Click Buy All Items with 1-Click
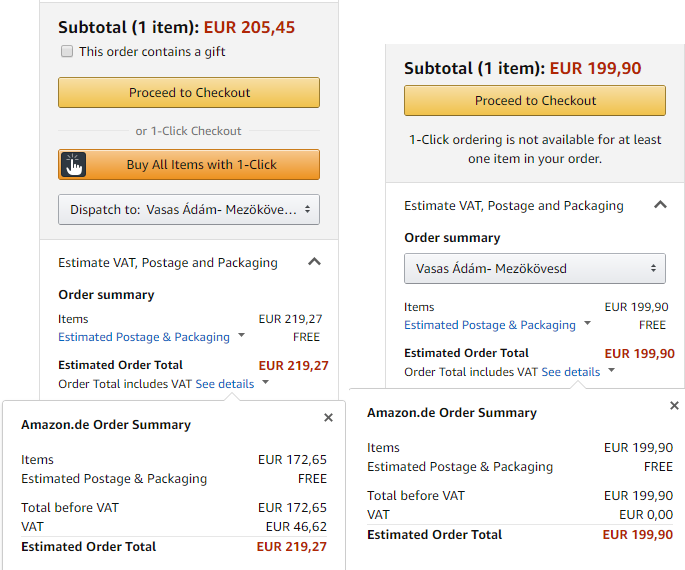Screen dimensions: 685x570 point(189,165)
